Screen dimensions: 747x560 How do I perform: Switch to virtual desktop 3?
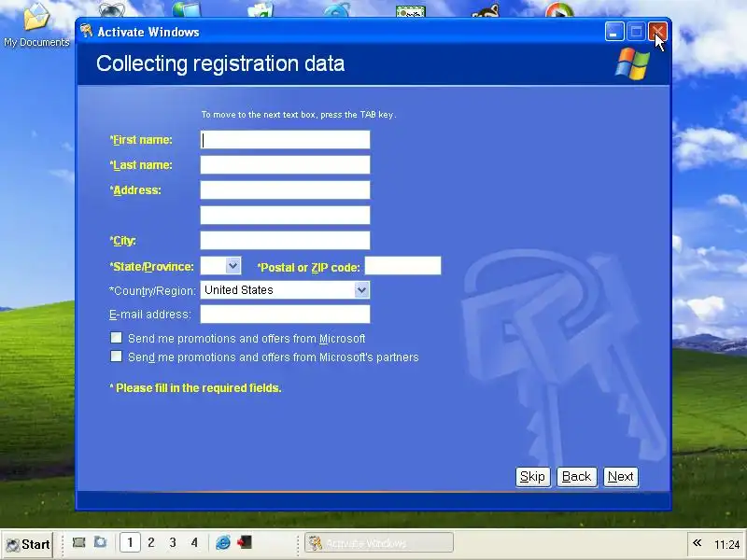coord(173,542)
